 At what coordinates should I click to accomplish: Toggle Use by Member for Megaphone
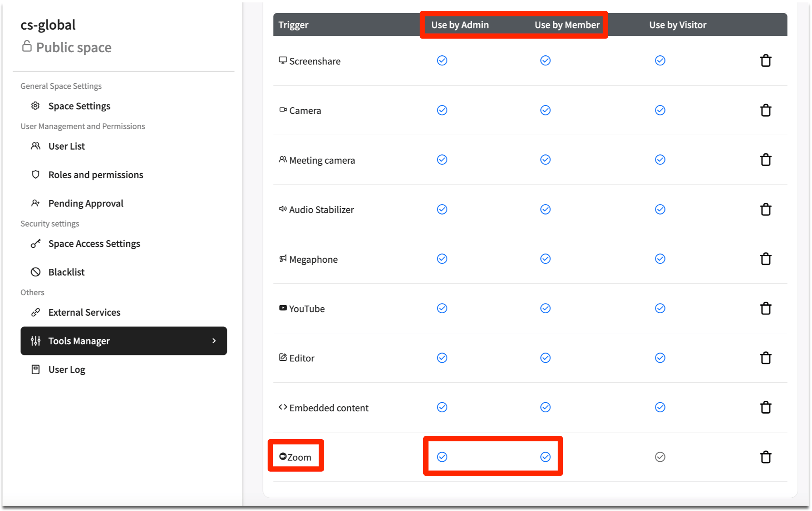pos(545,259)
